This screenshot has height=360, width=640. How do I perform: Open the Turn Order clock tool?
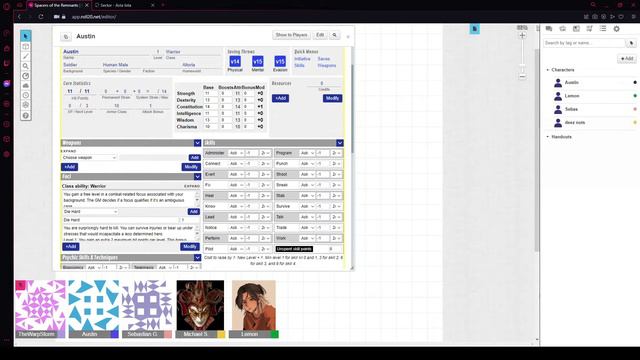[x=26, y=96]
